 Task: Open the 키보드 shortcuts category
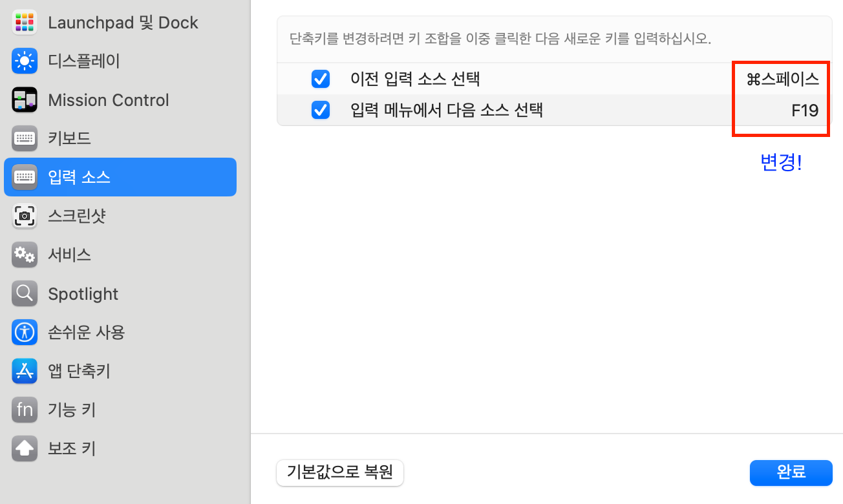pos(69,138)
